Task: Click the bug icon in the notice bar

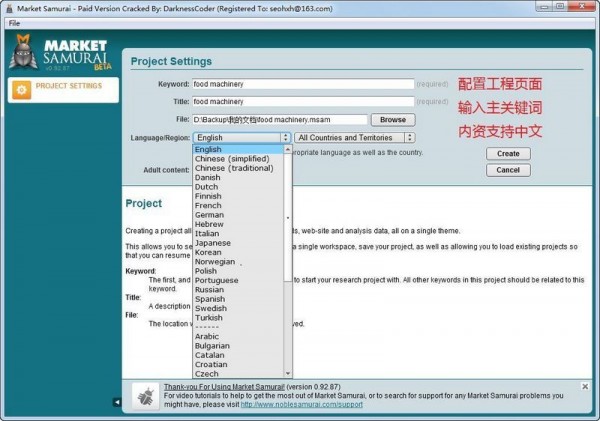Action: coord(146,396)
